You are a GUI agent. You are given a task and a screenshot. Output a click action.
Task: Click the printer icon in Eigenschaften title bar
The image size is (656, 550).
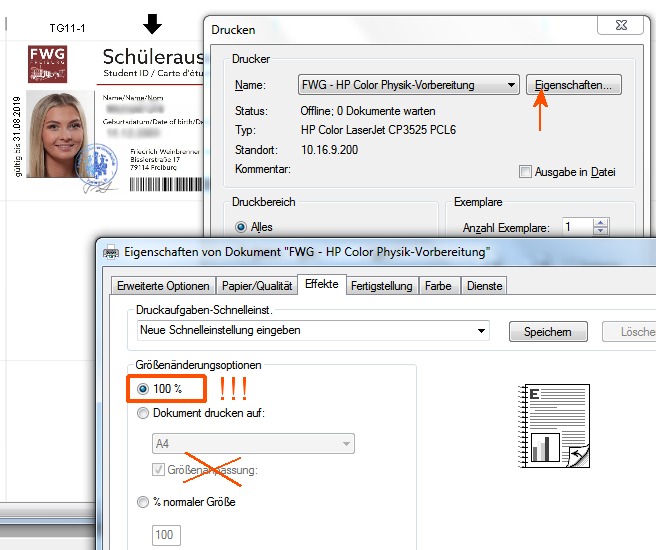pos(110,252)
